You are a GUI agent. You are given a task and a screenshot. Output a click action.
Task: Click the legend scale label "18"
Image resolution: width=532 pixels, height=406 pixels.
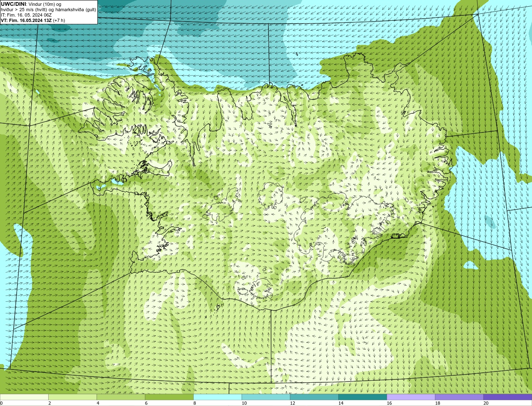coord(437,403)
